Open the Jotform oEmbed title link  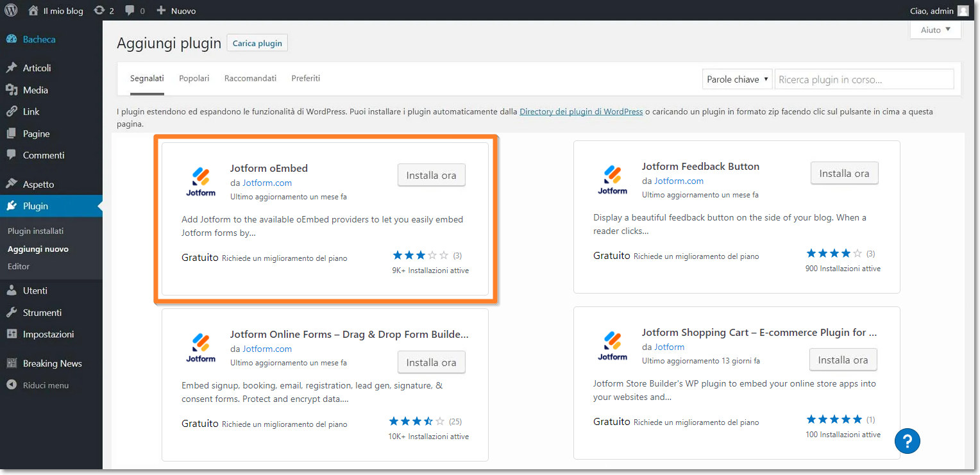269,169
